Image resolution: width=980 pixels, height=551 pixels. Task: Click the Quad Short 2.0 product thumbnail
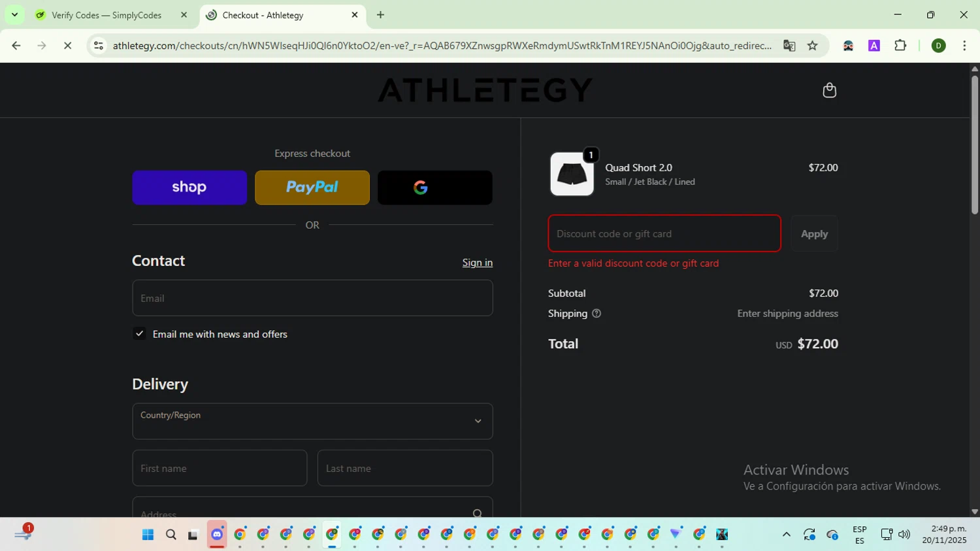pyautogui.click(x=572, y=174)
